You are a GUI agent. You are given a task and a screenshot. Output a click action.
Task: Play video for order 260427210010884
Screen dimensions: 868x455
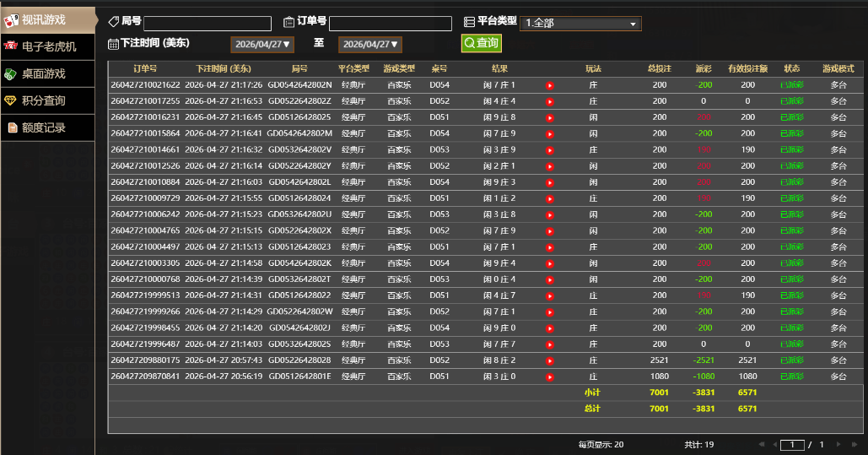[x=550, y=182]
